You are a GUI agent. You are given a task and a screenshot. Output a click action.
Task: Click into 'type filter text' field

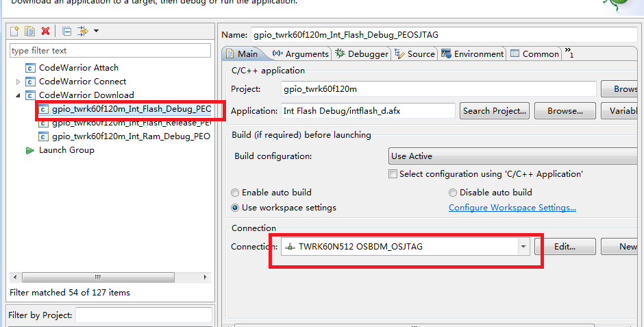tap(110, 51)
